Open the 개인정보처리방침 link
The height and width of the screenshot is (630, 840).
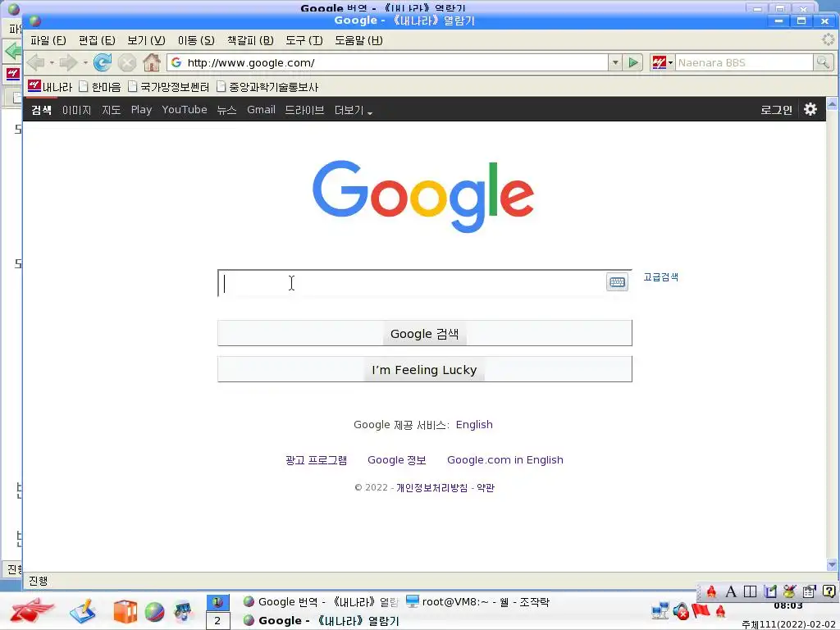coord(431,487)
